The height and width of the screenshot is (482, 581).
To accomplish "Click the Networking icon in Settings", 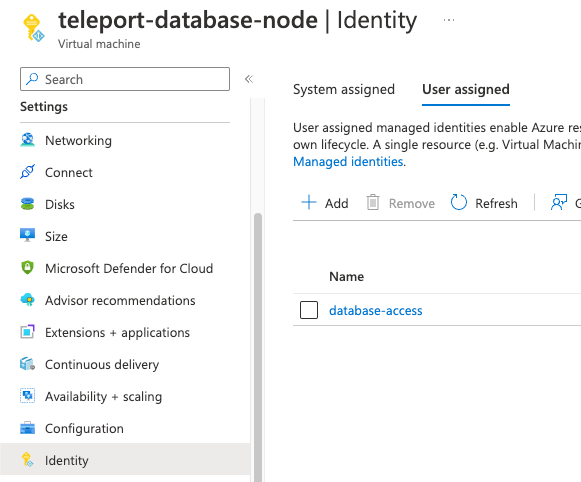I will pyautogui.click(x=27, y=140).
